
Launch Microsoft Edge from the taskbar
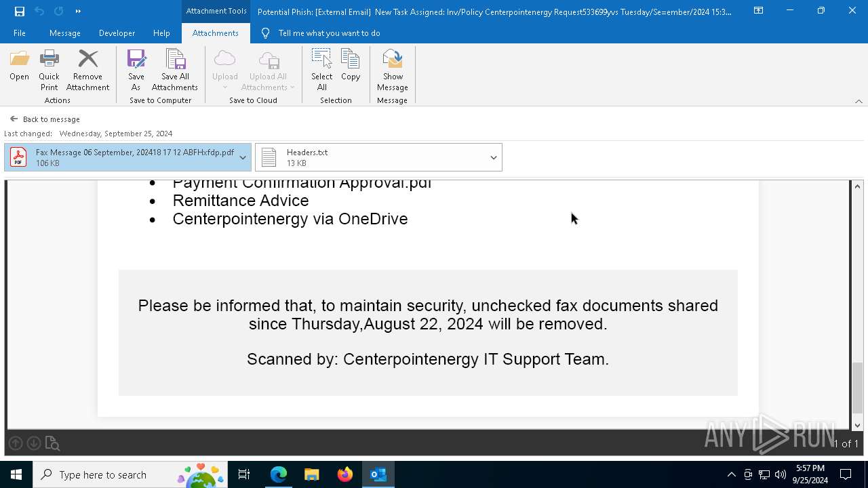279,474
